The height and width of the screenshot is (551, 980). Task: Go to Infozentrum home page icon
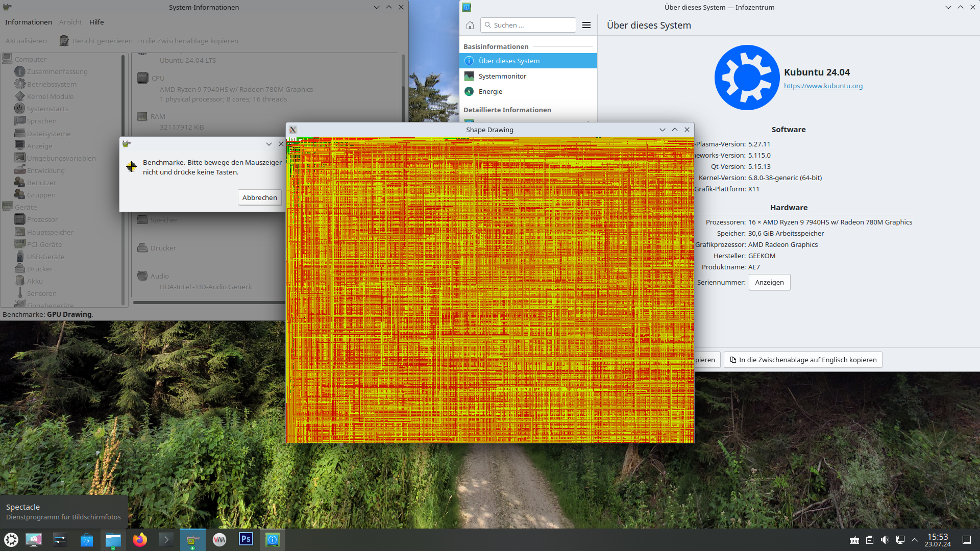[x=470, y=25]
